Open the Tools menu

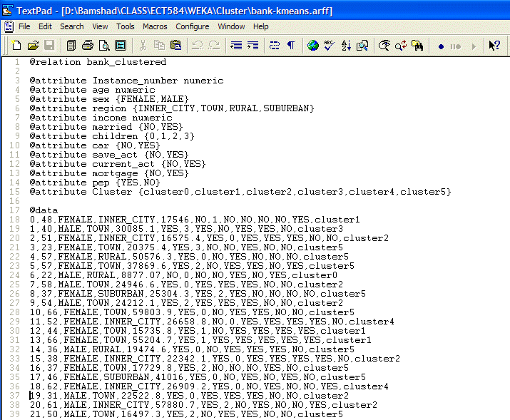click(126, 26)
